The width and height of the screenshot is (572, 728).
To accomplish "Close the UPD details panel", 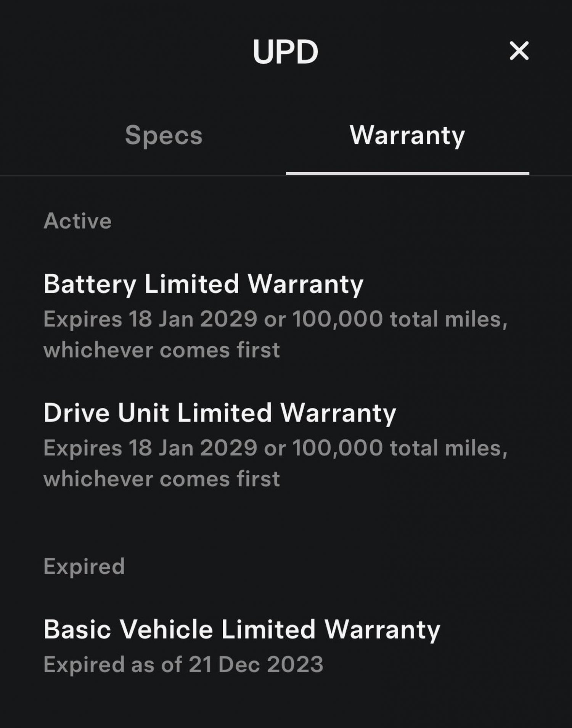I will pos(519,51).
